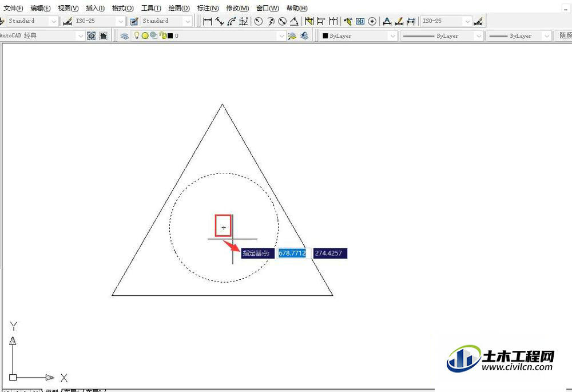Expand the AutoCAD 经典 workspace dropdown
This screenshot has width=572, height=392.
click(x=81, y=36)
